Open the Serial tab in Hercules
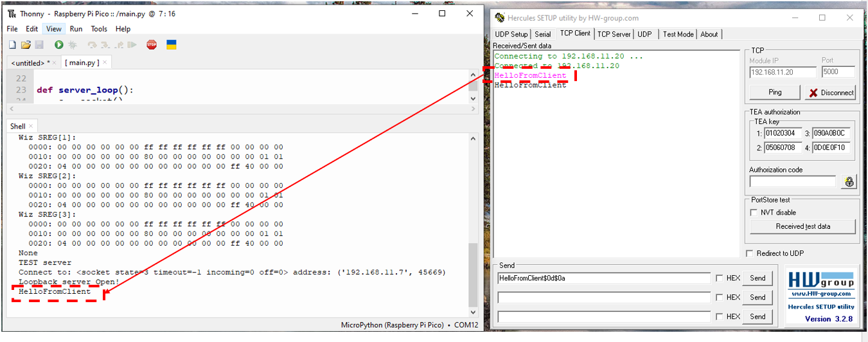The image size is (868, 342). [x=543, y=34]
